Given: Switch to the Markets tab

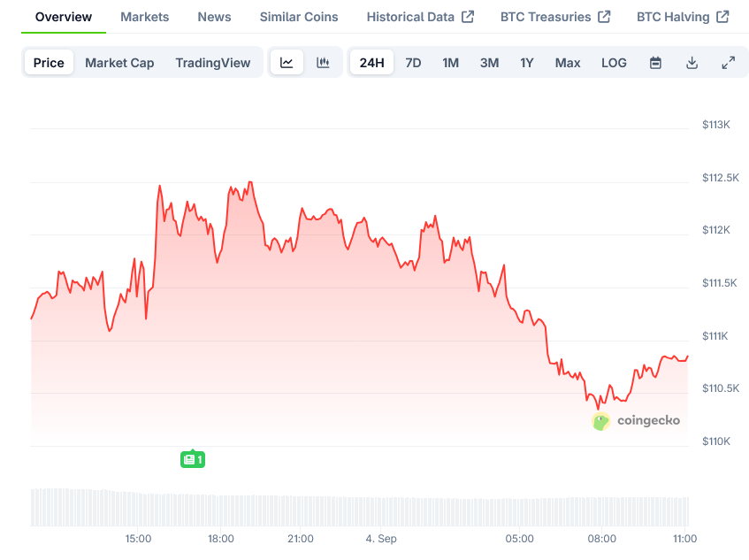Looking at the screenshot, I should 145,17.
